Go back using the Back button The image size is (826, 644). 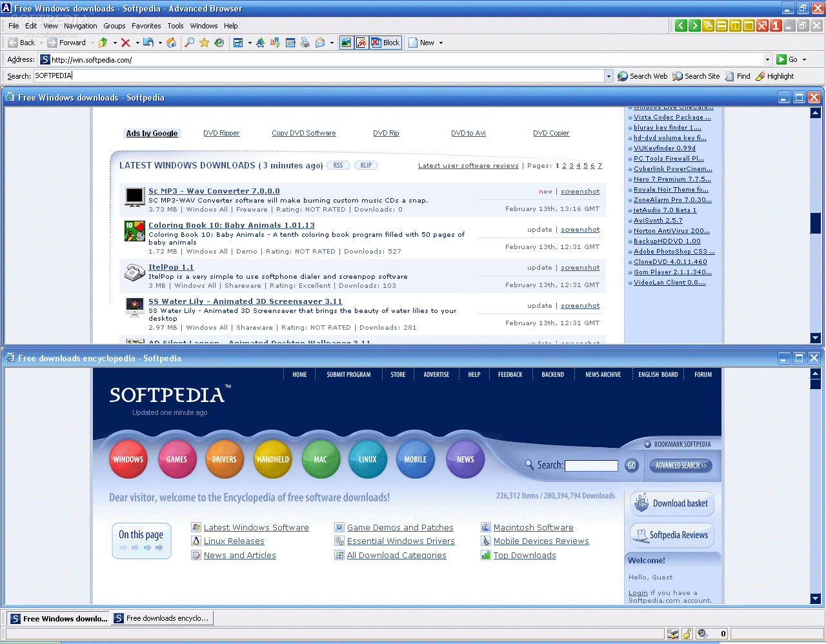(21, 43)
